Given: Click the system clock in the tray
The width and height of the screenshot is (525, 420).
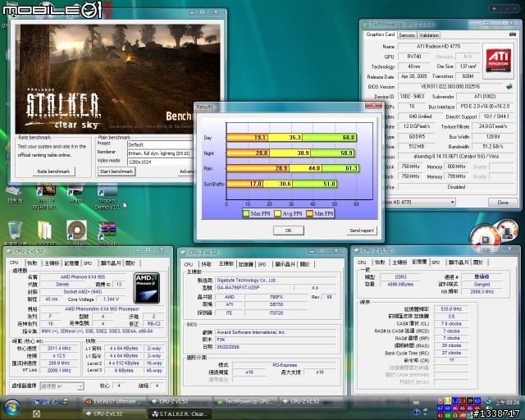Looking at the screenshot, I should 507,402.
